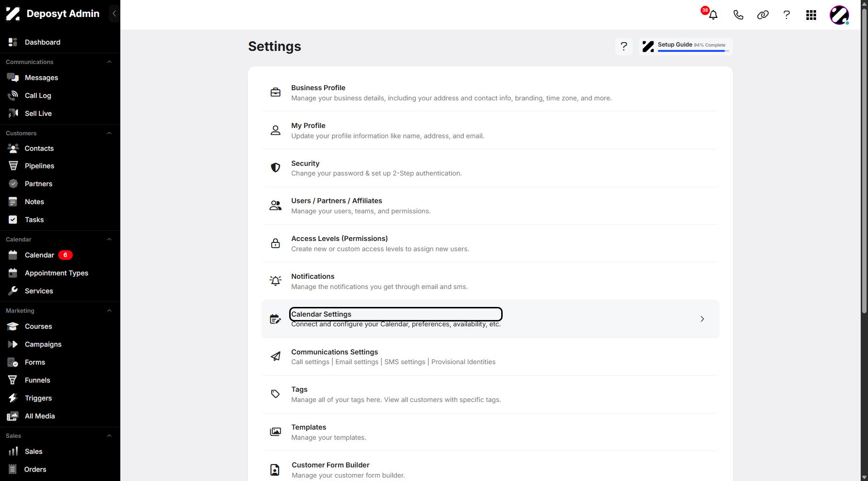This screenshot has height=481, width=868.
Task: Collapse the Communications sidebar section
Action: pyautogui.click(x=109, y=62)
